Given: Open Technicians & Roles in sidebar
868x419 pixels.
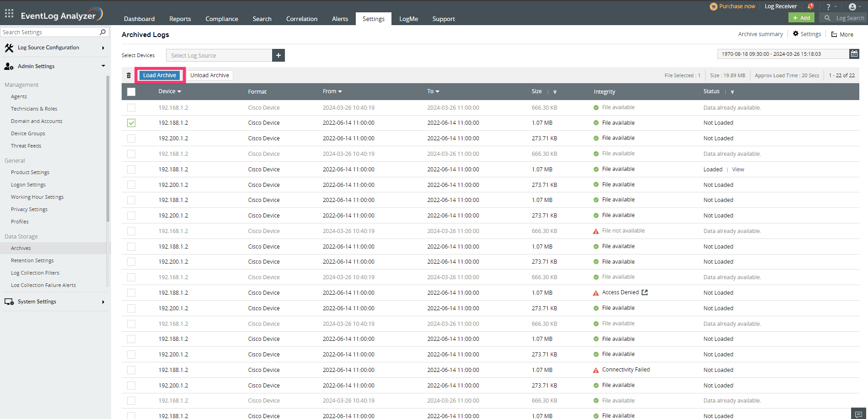Looking at the screenshot, I should click(x=34, y=109).
